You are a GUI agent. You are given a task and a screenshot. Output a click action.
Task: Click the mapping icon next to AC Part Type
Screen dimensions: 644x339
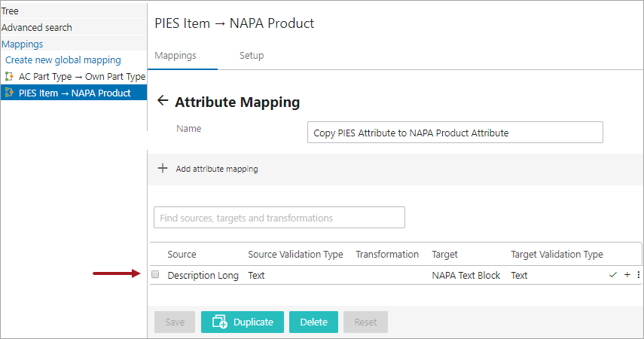click(9, 76)
